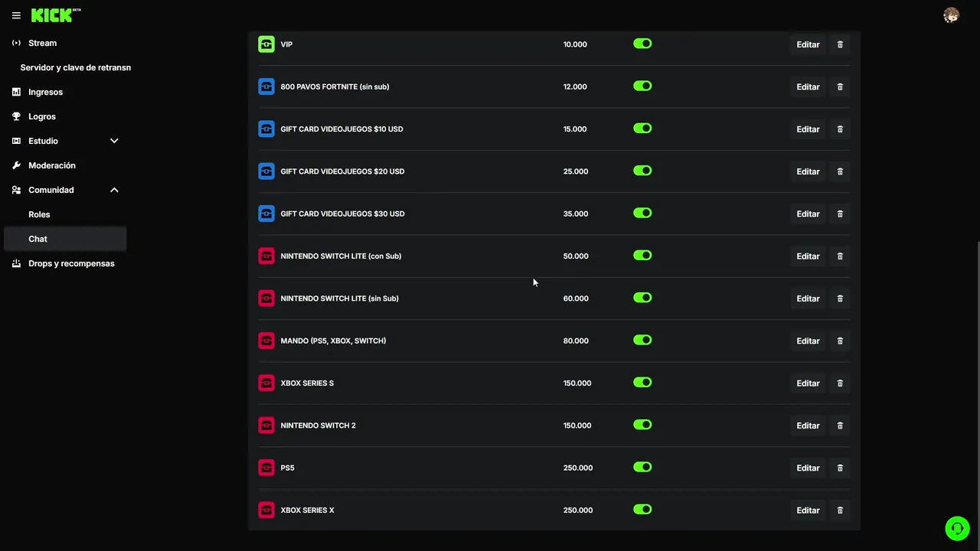Screen dimensions: 980x551
Task: Collapse the Comunidad sidebar section
Action: pos(114,190)
